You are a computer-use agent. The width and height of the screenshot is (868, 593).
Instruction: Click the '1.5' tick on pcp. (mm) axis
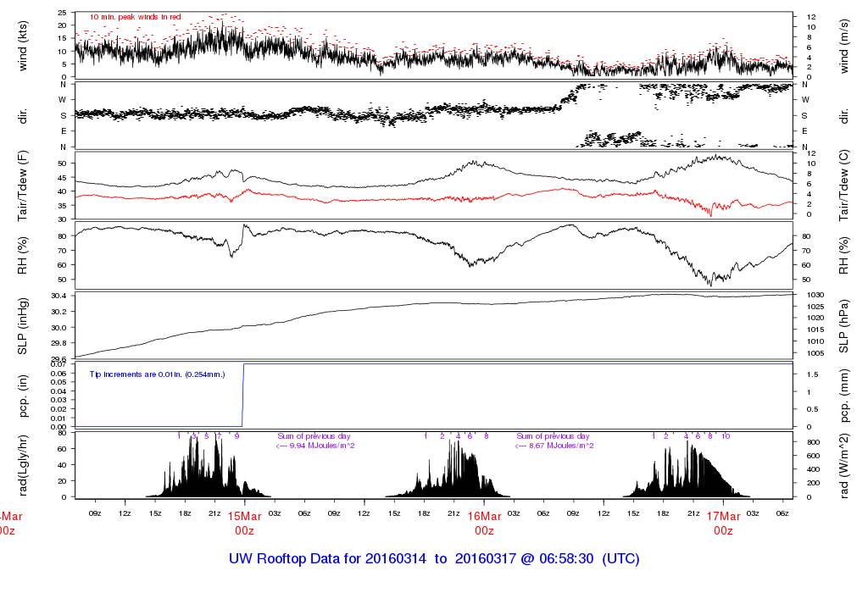812,374
